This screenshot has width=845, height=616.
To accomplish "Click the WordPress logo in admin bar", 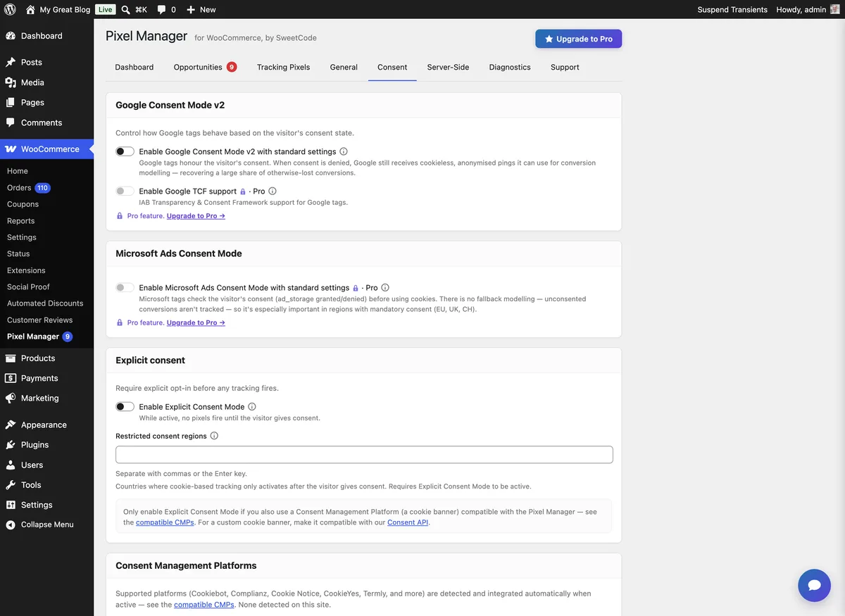I will [x=10, y=10].
